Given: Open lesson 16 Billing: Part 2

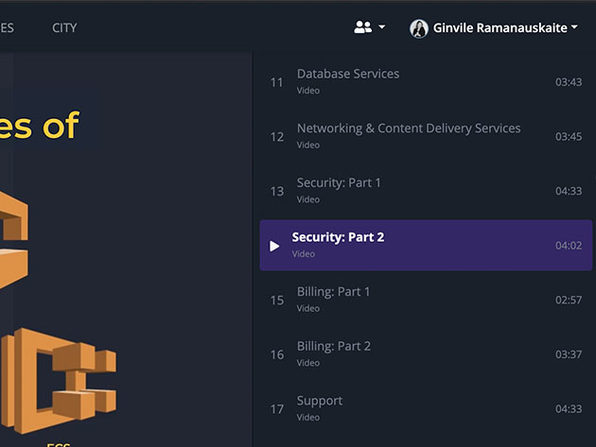Looking at the screenshot, I should click(426, 354).
